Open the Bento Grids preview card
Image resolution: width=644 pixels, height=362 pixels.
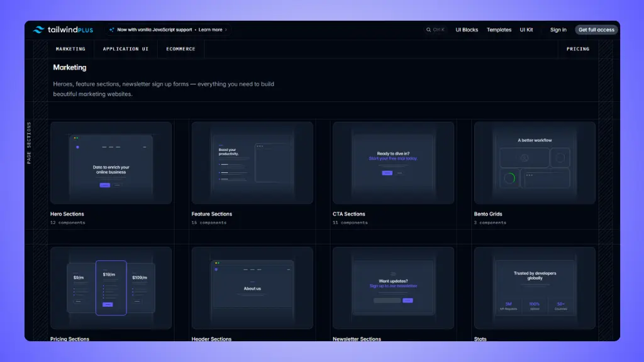534,162
